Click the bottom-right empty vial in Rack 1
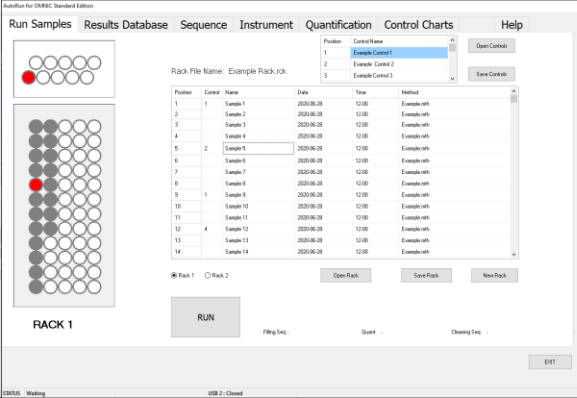Screen dimensions: 577x398 click(94, 287)
